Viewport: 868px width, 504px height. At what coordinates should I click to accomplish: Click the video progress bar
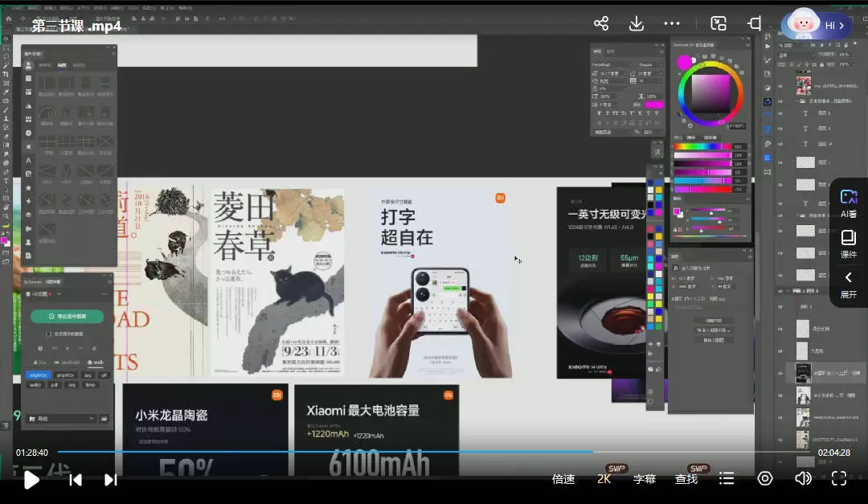[x=434, y=452]
